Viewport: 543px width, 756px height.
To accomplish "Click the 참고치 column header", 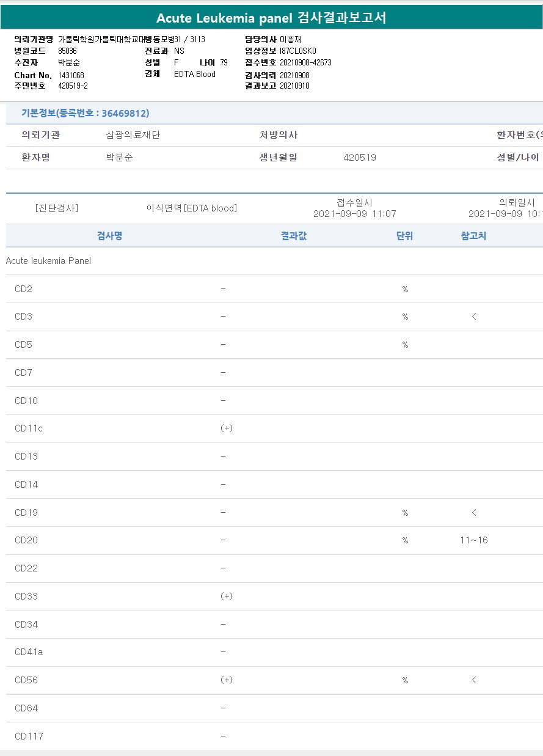I will point(474,236).
